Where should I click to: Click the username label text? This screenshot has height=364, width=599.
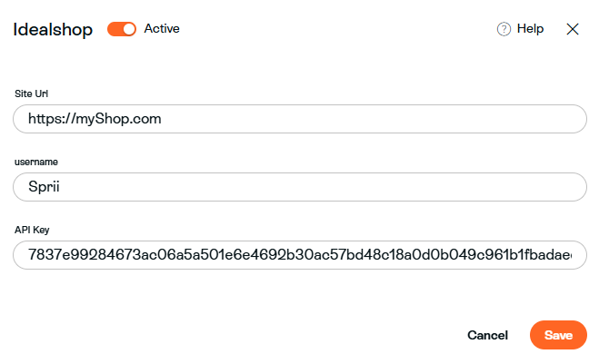point(36,162)
